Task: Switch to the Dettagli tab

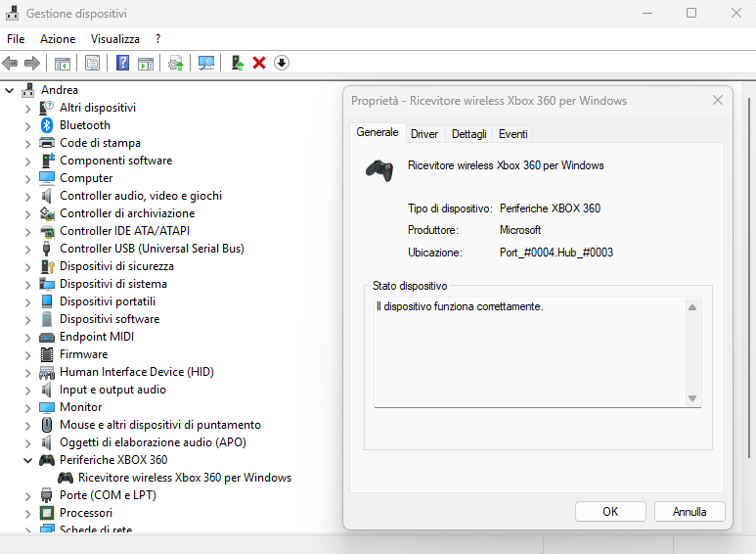Action: (x=468, y=134)
